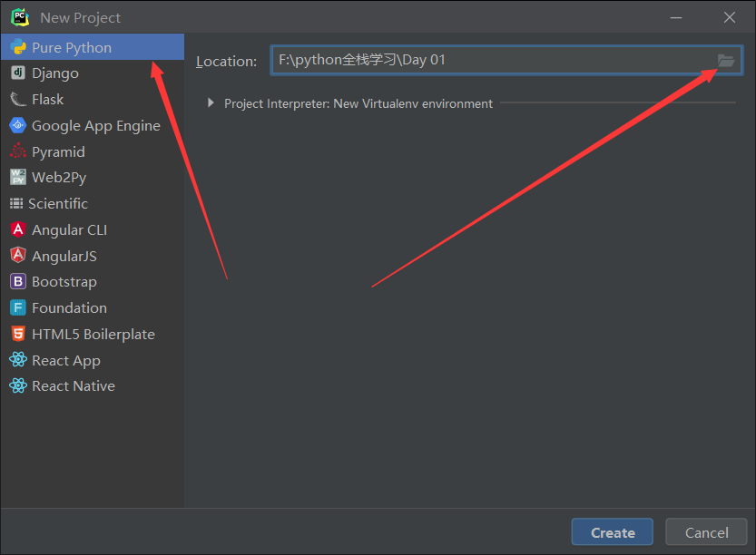Expand the Project Interpreter section

(x=211, y=102)
